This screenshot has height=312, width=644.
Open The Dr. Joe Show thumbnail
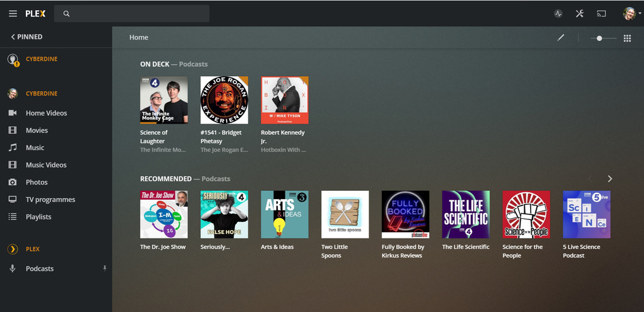pos(164,214)
